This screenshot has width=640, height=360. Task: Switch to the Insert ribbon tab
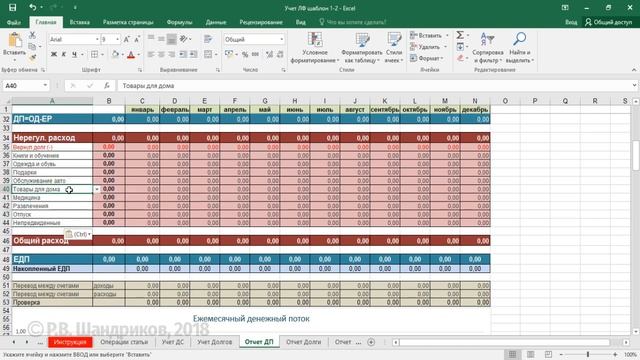(80, 22)
